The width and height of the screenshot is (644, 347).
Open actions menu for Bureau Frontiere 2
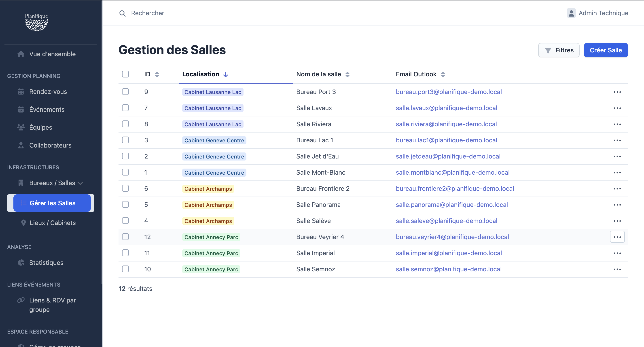click(x=617, y=189)
